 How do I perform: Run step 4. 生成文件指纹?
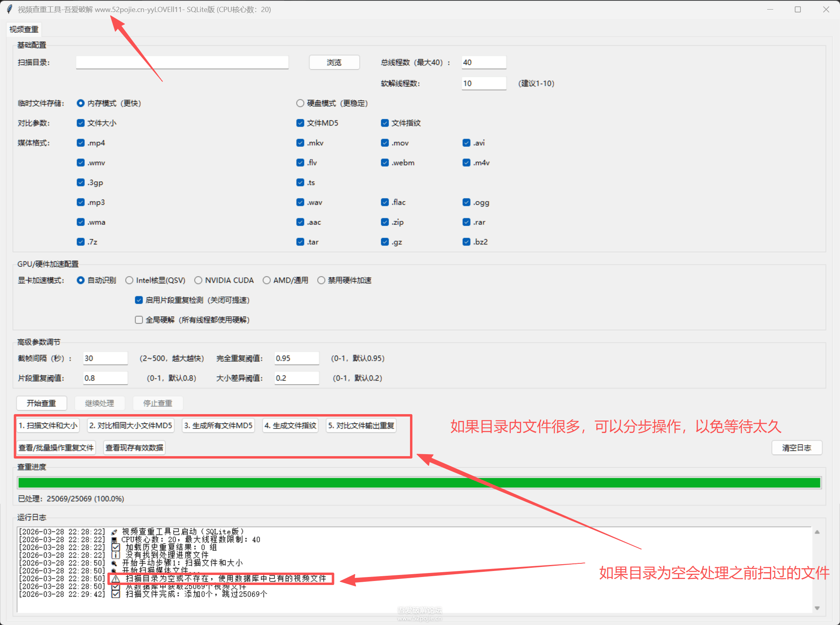[290, 425]
